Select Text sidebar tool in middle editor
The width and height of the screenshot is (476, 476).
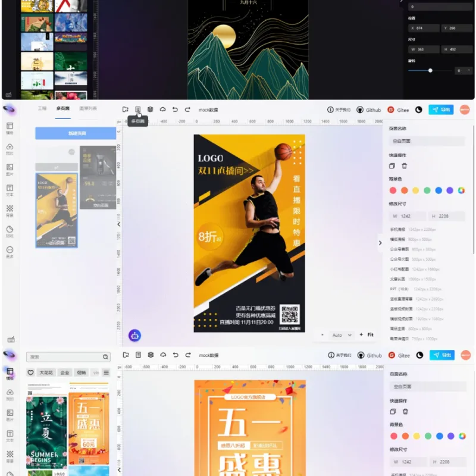[10, 190]
